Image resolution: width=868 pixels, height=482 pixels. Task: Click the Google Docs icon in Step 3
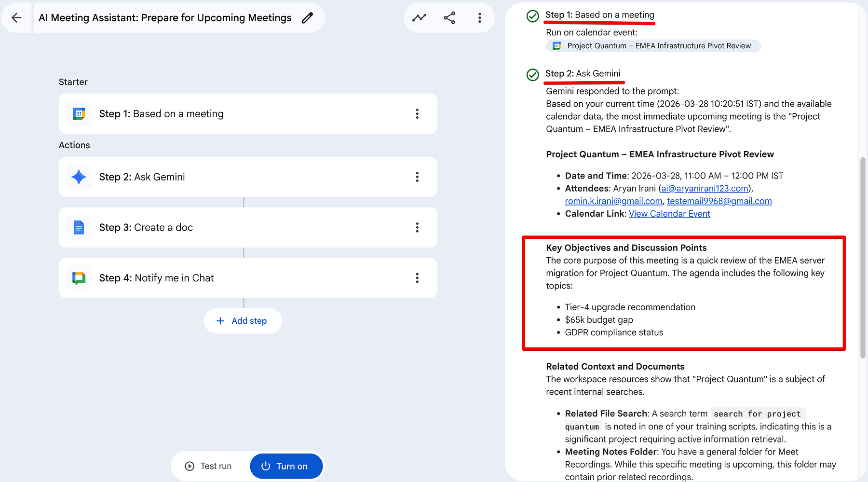[x=79, y=227]
